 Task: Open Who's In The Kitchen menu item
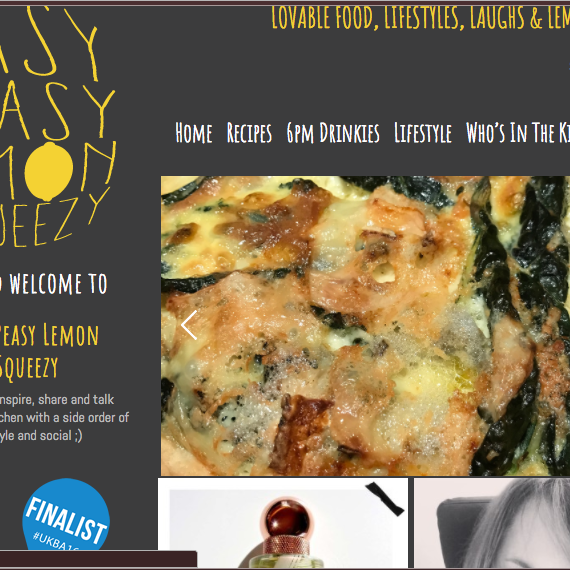(518, 133)
